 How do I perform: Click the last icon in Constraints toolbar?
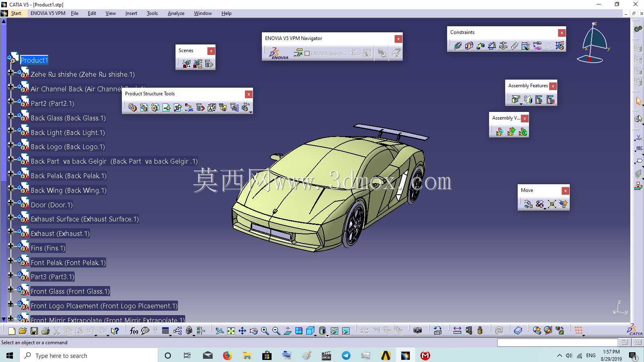point(560,46)
